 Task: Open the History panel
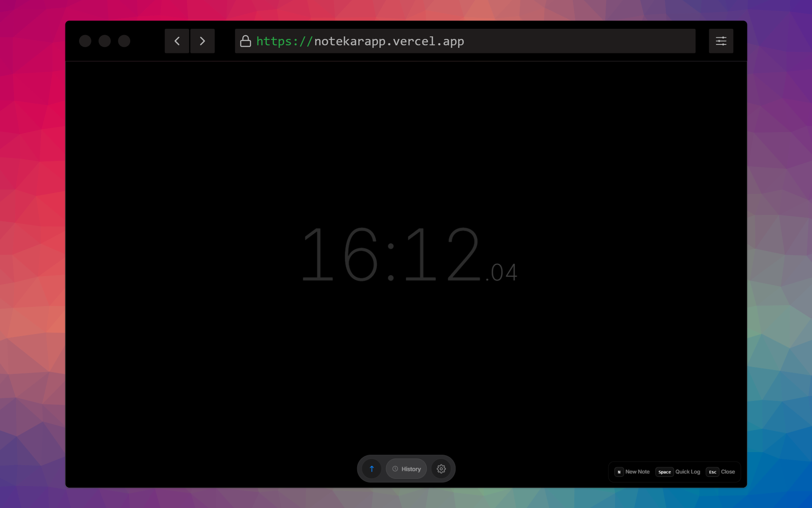click(406, 469)
